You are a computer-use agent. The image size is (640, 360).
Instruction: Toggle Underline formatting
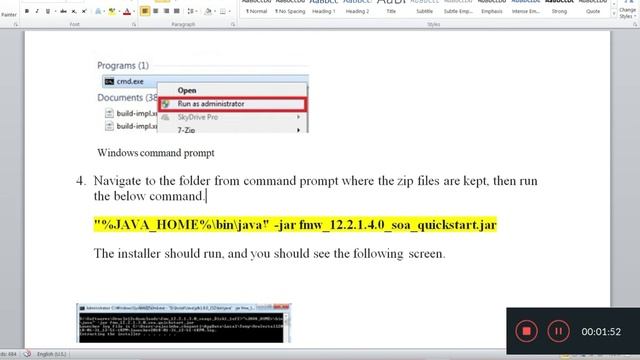pos(47,11)
